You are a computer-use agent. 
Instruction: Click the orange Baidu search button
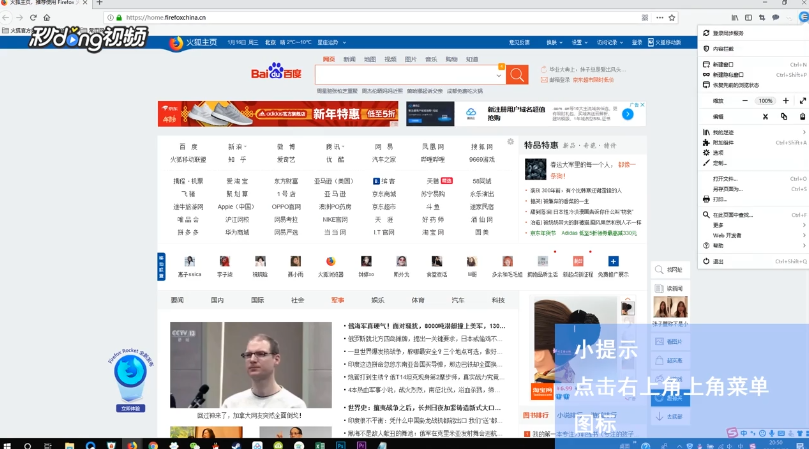[x=517, y=75]
